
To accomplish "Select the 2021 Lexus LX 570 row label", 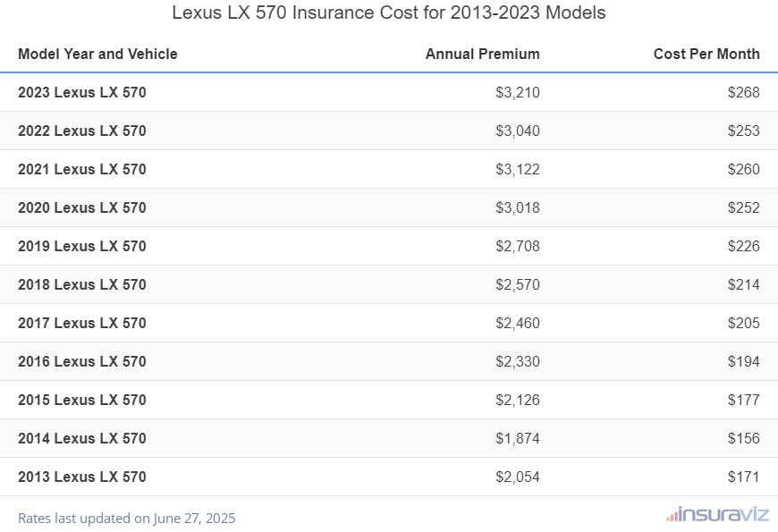I will [x=82, y=169].
